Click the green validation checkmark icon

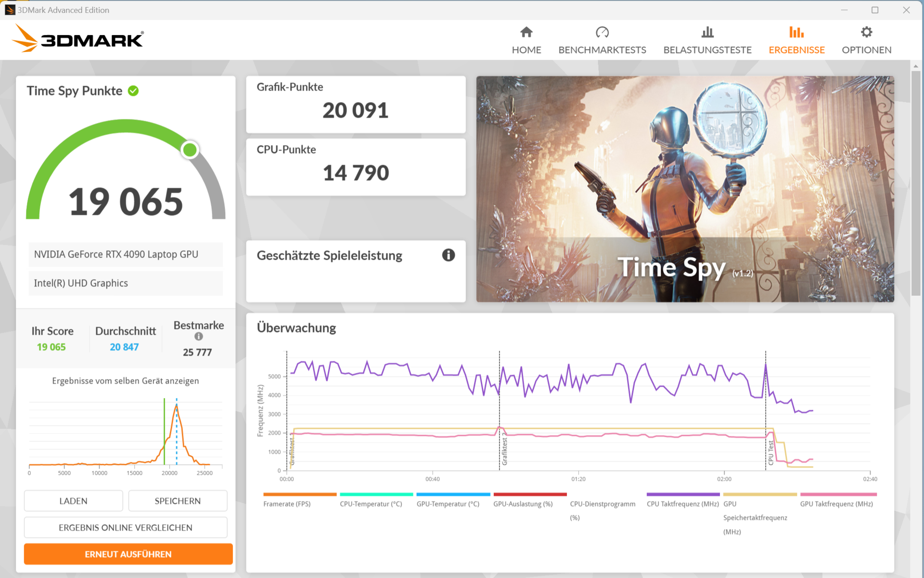[133, 91]
